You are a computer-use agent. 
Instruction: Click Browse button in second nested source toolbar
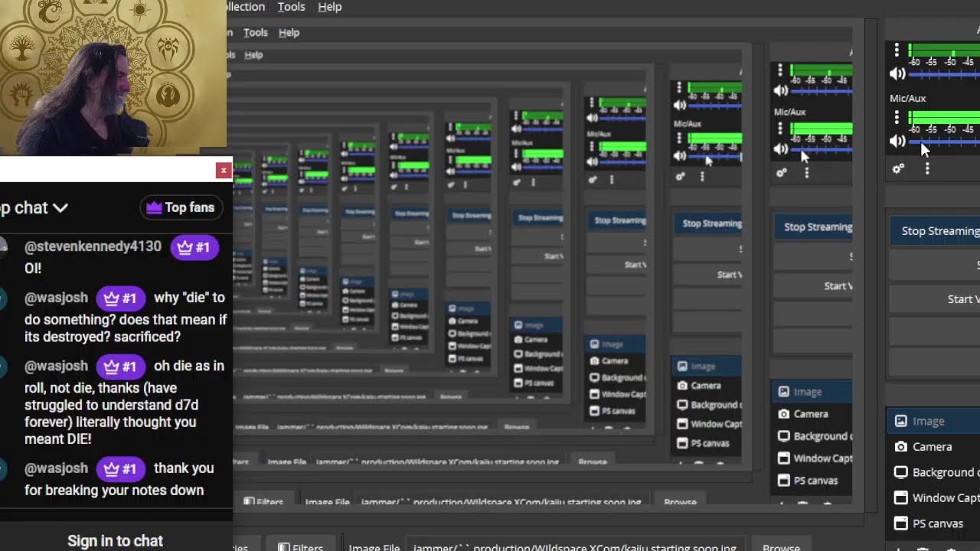[x=680, y=503]
